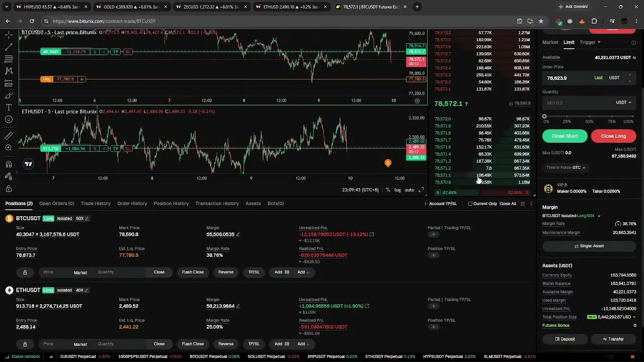Switch to Trade History tab
Viewport: 644px width, 362px height.
coord(96,204)
